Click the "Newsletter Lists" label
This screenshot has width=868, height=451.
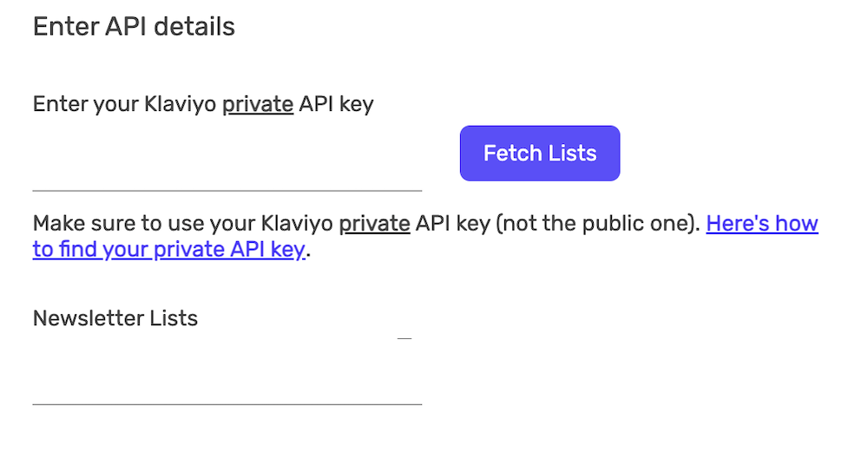pyautogui.click(x=115, y=318)
